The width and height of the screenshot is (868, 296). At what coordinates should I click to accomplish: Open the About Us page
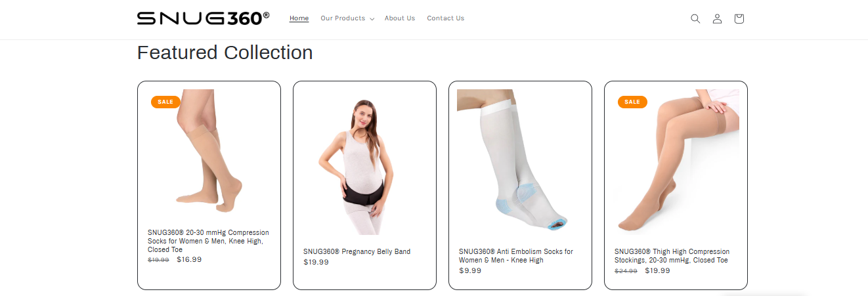click(x=400, y=18)
